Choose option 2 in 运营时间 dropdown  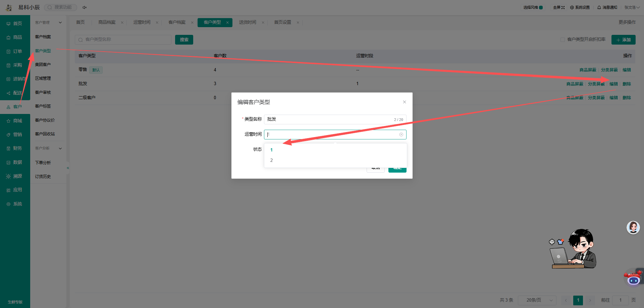335,160
